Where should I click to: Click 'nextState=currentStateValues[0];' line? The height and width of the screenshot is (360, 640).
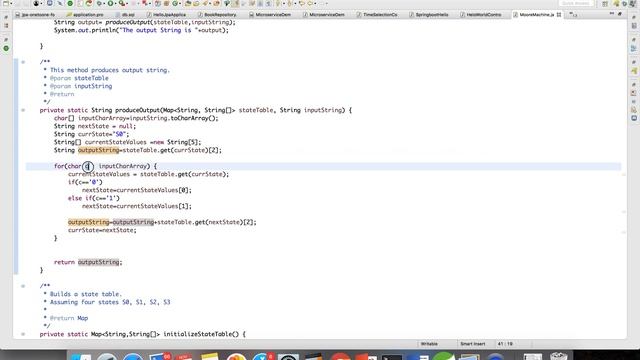pyautogui.click(x=137, y=190)
